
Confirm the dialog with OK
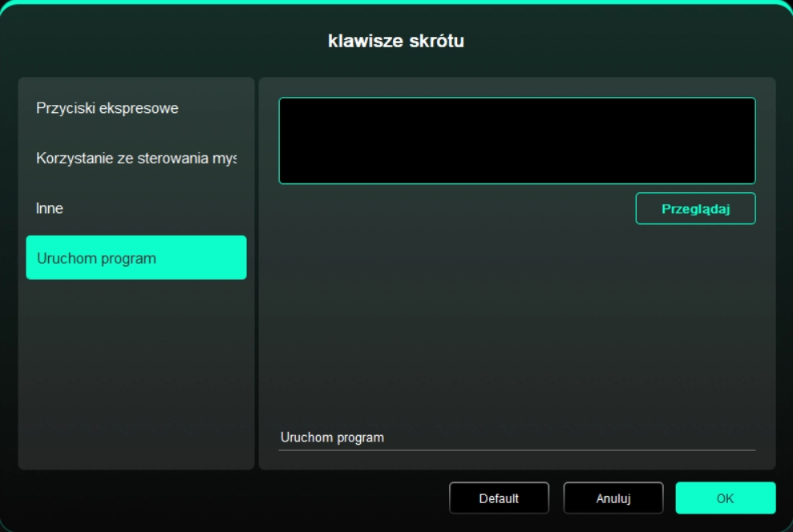coord(725,498)
